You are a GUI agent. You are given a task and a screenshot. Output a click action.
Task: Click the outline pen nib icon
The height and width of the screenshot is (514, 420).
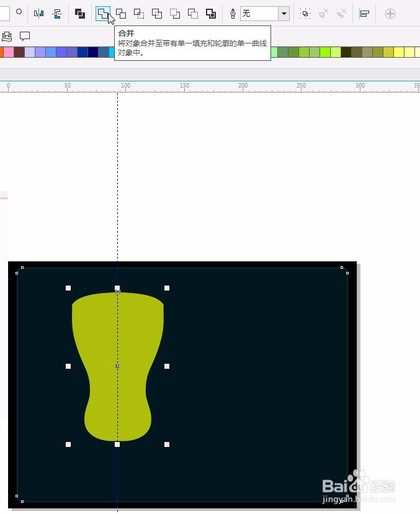233,14
